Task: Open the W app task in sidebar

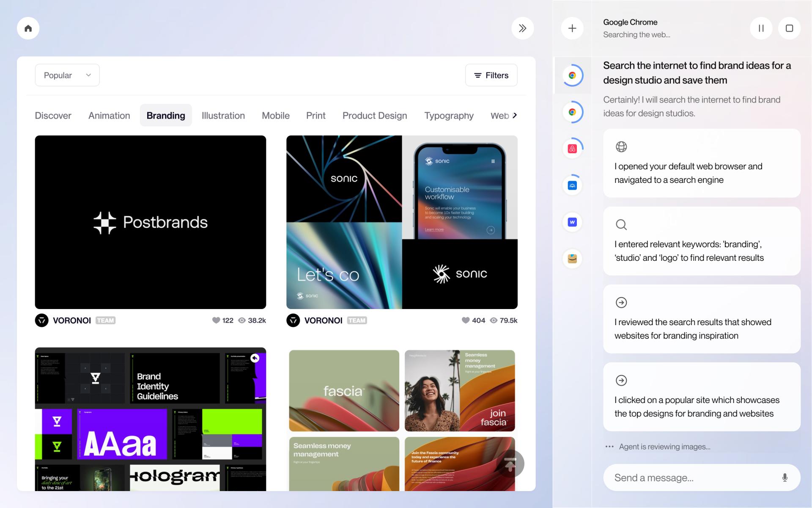Action: (x=572, y=222)
